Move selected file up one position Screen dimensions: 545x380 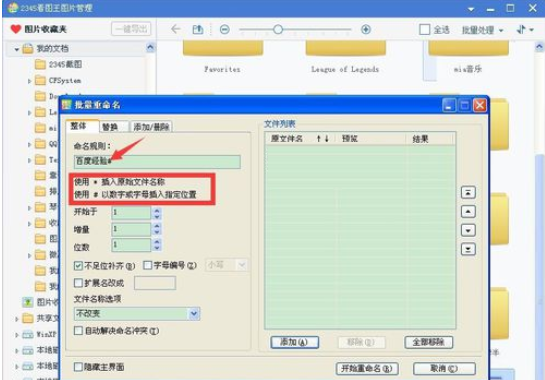click(x=468, y=211)
